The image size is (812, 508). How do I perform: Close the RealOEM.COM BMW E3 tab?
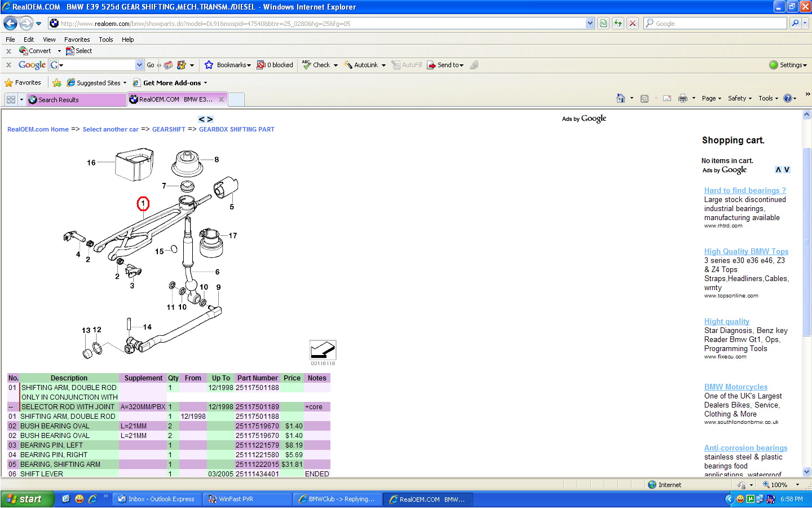click(221, 99)
